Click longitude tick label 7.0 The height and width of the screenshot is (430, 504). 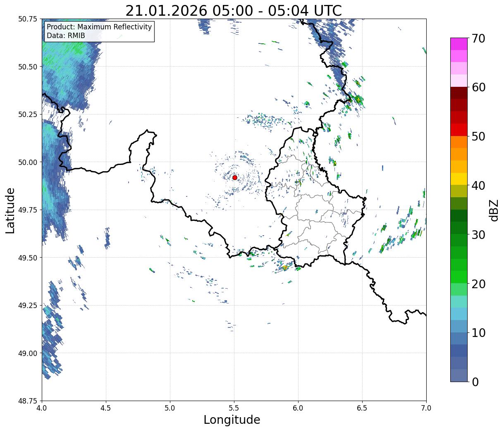point(426,408)
